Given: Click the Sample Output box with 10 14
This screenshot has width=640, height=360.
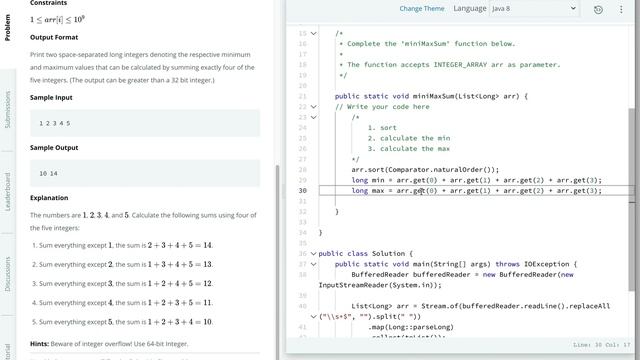Looking at the screenshot, I should (x=145, y=173).
